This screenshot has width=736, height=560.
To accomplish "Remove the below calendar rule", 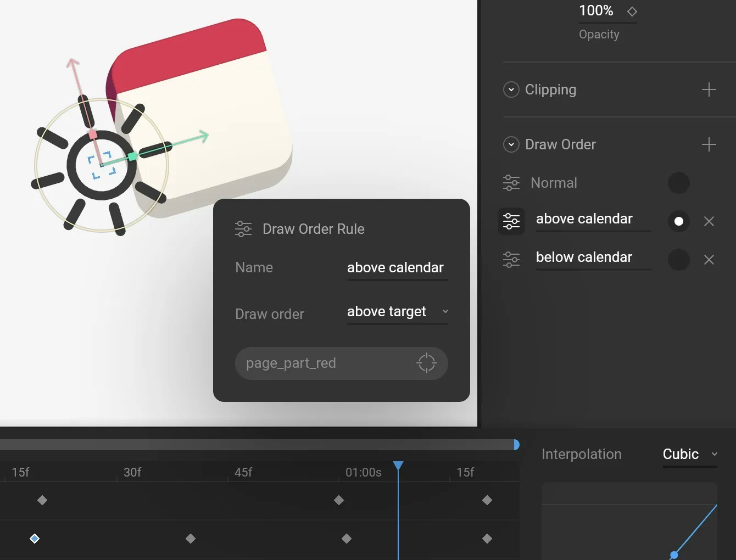I will pyautogui.click(x=709, y=260).
